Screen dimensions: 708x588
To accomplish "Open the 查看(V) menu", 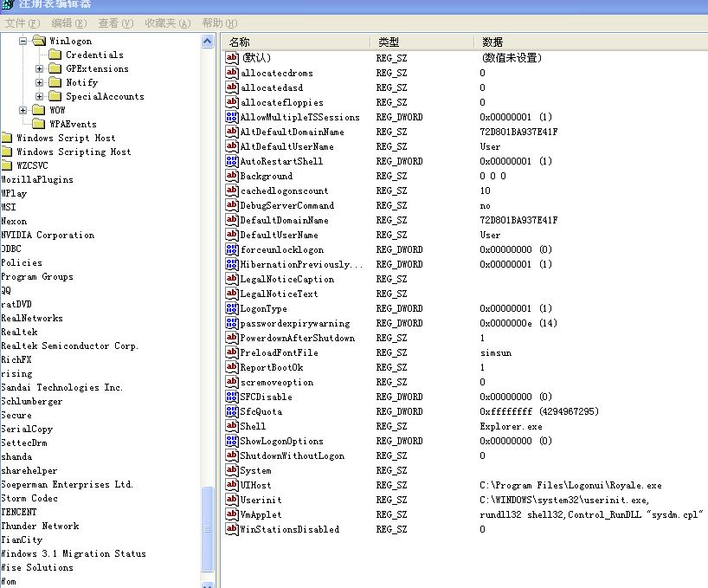I will (x=116, y=23).
